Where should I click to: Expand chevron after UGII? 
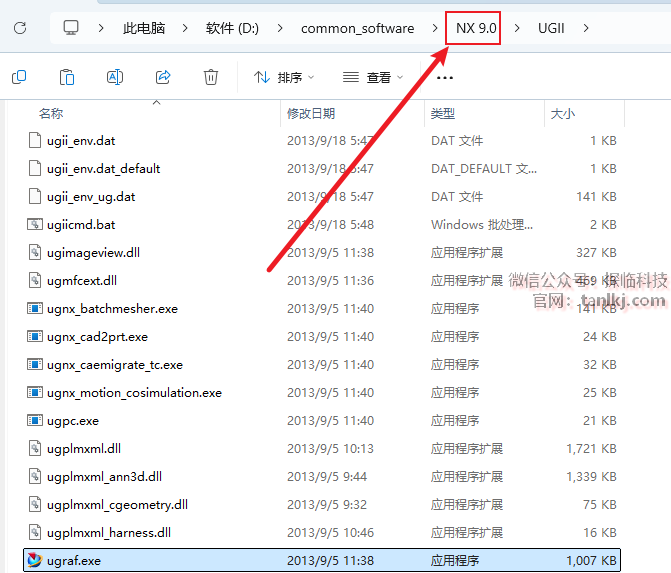586,28
